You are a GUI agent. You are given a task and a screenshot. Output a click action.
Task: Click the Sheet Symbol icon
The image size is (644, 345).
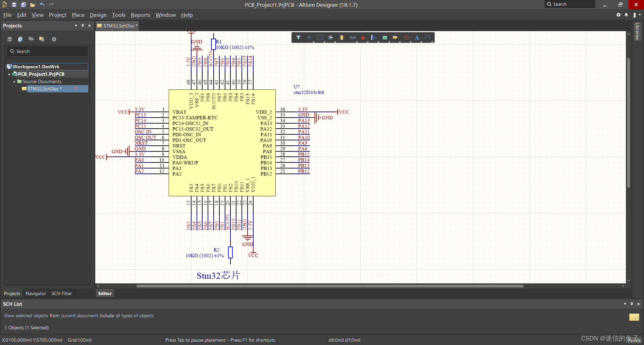click(x=385, y=38)
